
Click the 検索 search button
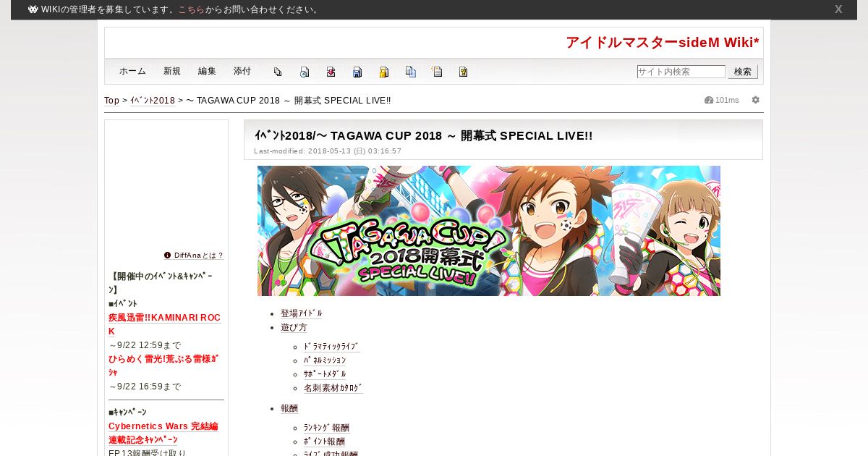[743, 72]
